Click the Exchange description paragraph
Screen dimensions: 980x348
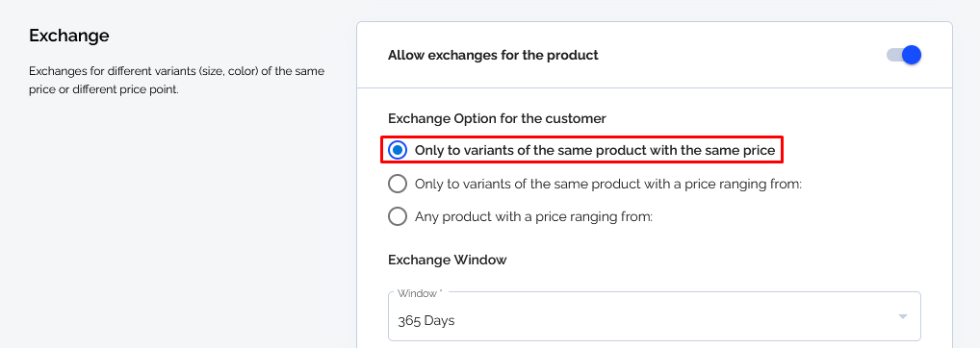point(177,80)
